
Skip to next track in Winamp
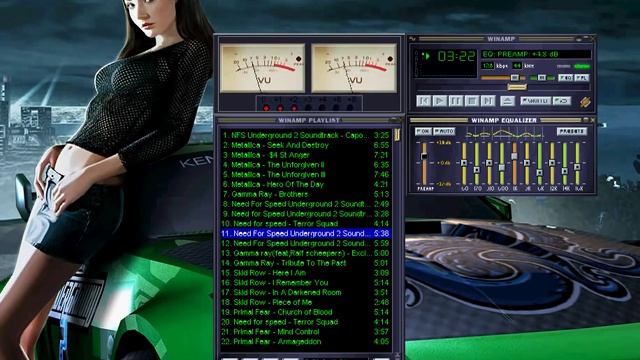pos(487,101)
